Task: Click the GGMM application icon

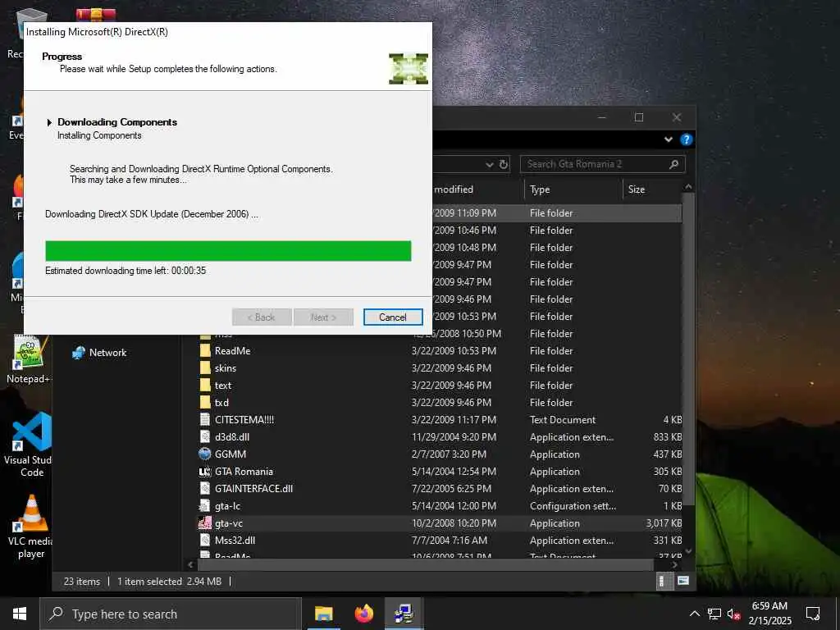Action: [x=204, y=454]
